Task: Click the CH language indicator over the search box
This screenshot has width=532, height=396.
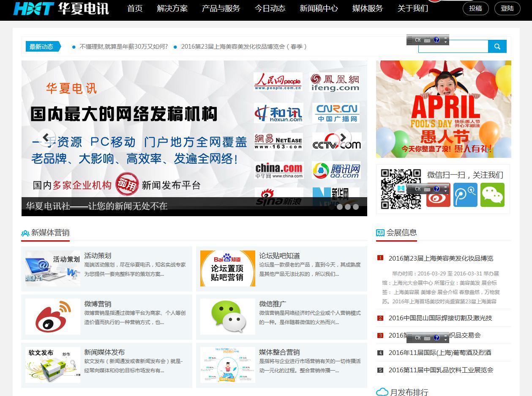Action: [x=418, y=40]
